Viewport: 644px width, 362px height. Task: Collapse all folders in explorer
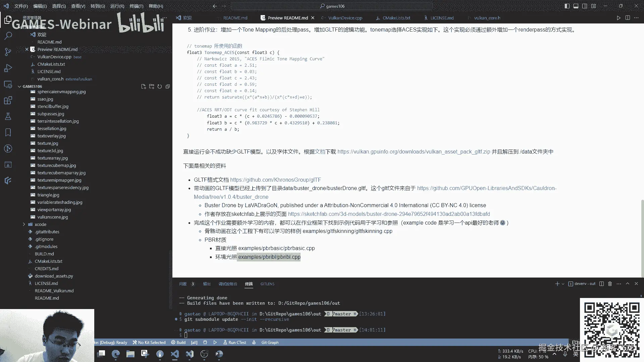click(168, 86)
